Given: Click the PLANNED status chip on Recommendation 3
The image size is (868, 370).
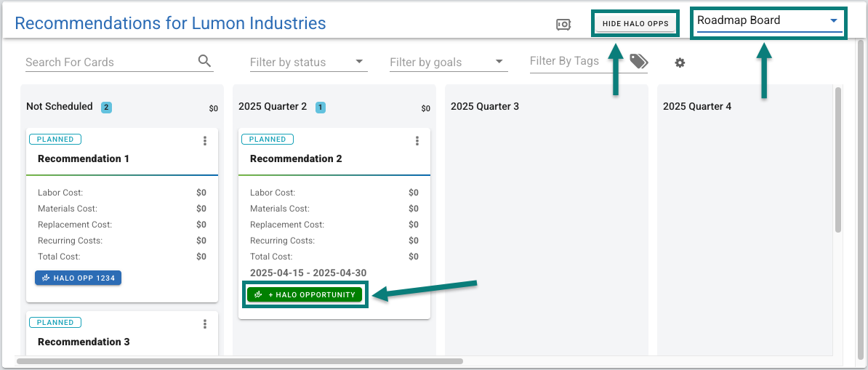Looking at the screenshot, I should coord(55,322).
